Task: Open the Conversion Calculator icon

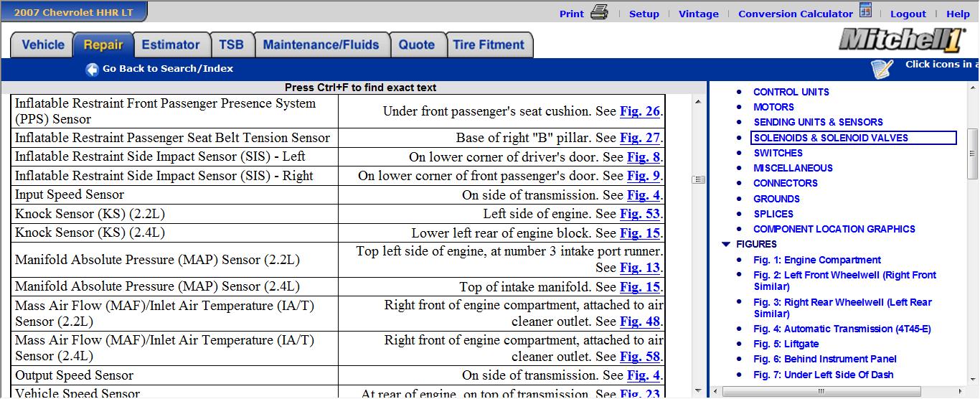Action: (x=866, y=11)
